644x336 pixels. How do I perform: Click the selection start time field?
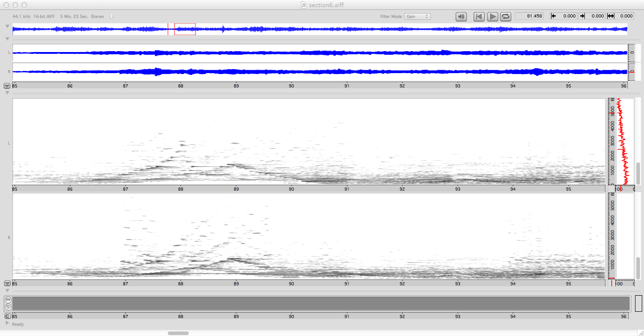pyautogui.click(x=567, y=16)
